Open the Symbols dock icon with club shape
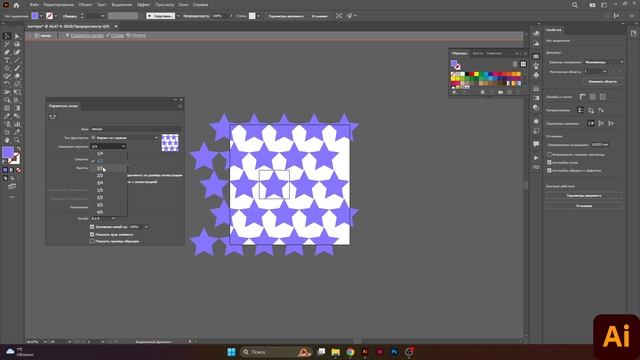The width and height of the screenshot is (640, 360). [536, 75]
